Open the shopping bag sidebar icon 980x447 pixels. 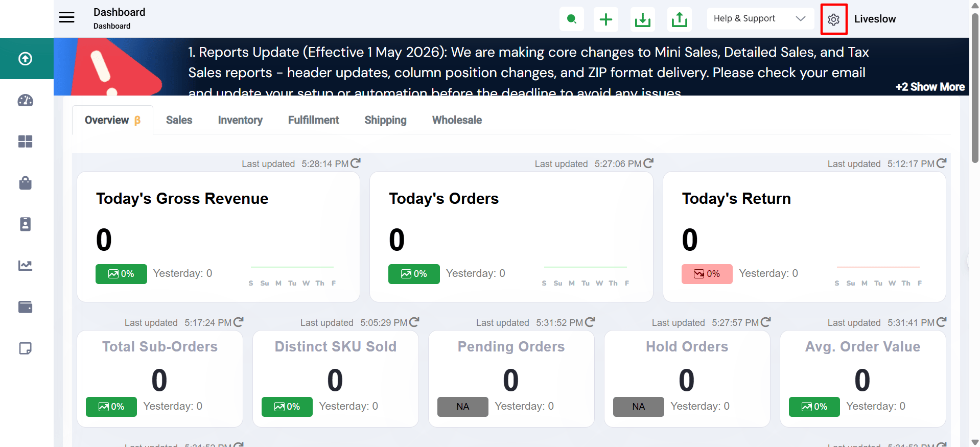(26, 183)
